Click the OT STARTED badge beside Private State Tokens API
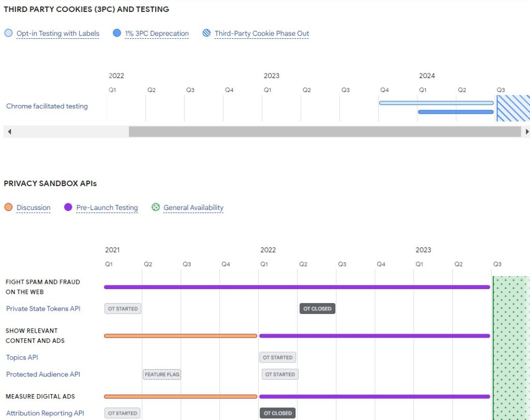Screen dimensions: 530x420 pyautogui.click(x=123, y=308)
